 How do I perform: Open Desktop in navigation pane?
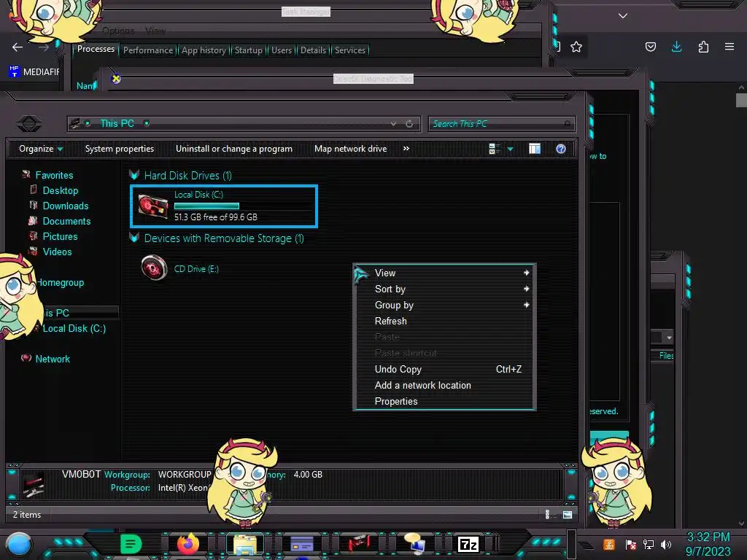click(61, 190)
